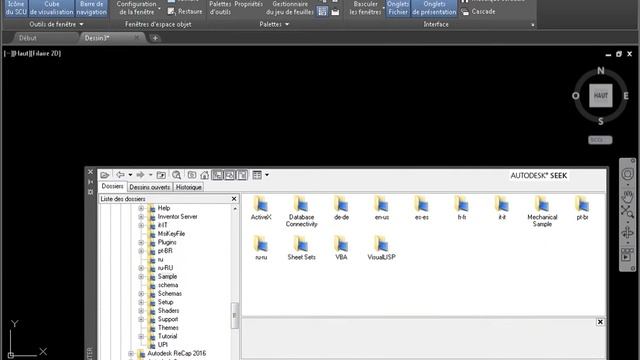Click the N compass letter on ViewCube

pyautogui.click(x=600, y=71)
